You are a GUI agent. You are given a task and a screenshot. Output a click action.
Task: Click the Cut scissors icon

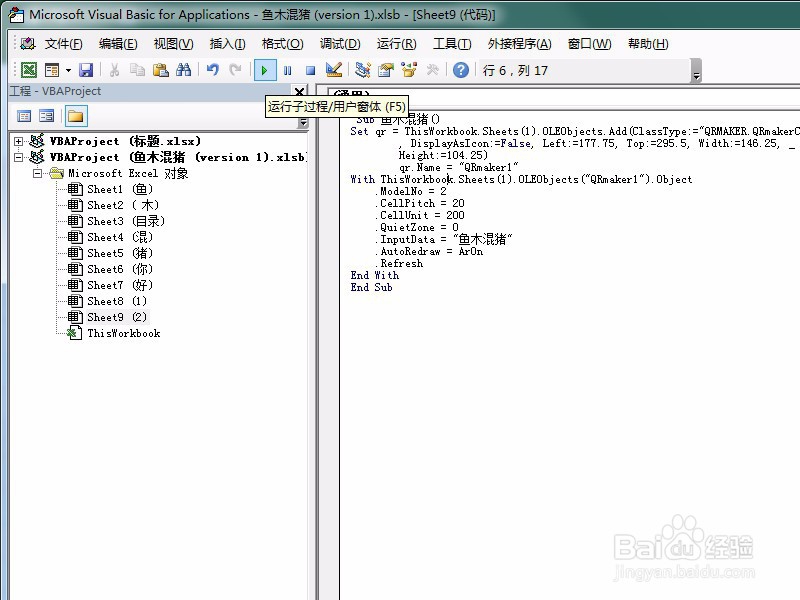[x=114, y=70]
